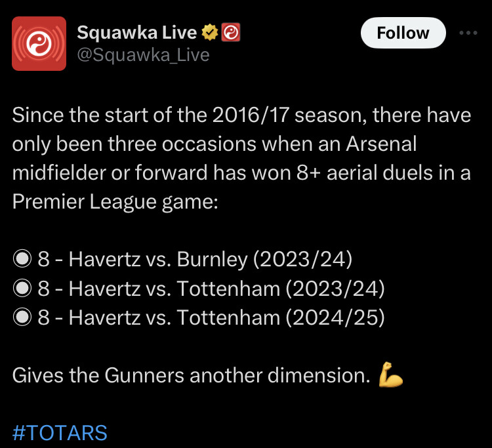Click the word 'Arsenal' in the post

tap(381, 144)
